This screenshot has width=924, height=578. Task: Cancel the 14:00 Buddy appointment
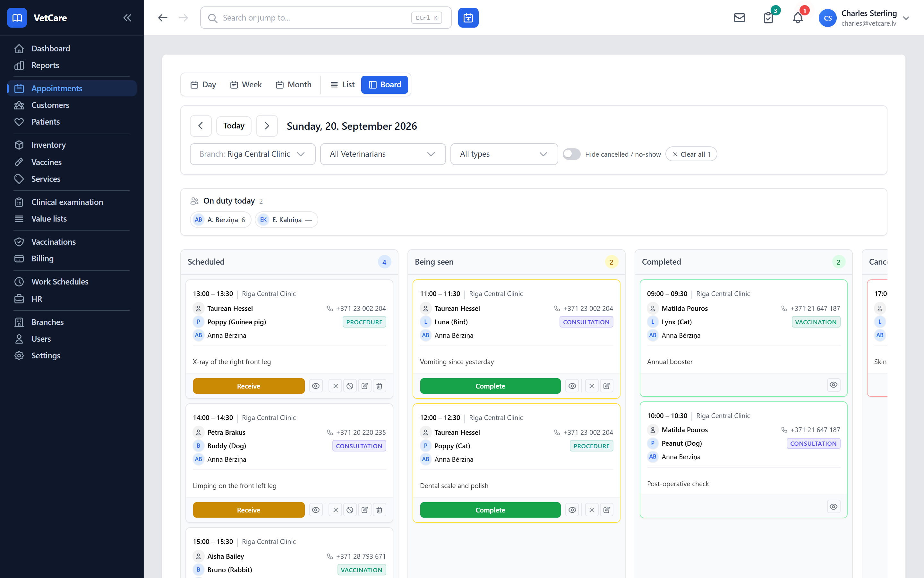pyautogui.click(x=335, y=510)
